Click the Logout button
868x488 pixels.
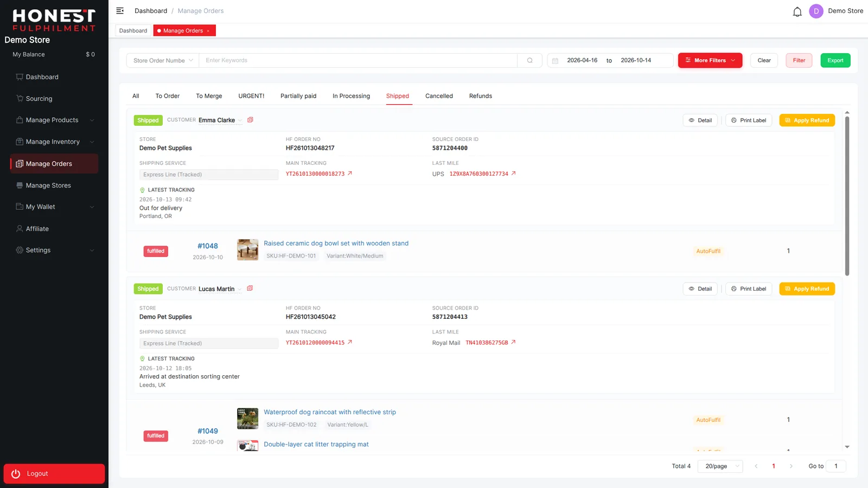point(54,473)
